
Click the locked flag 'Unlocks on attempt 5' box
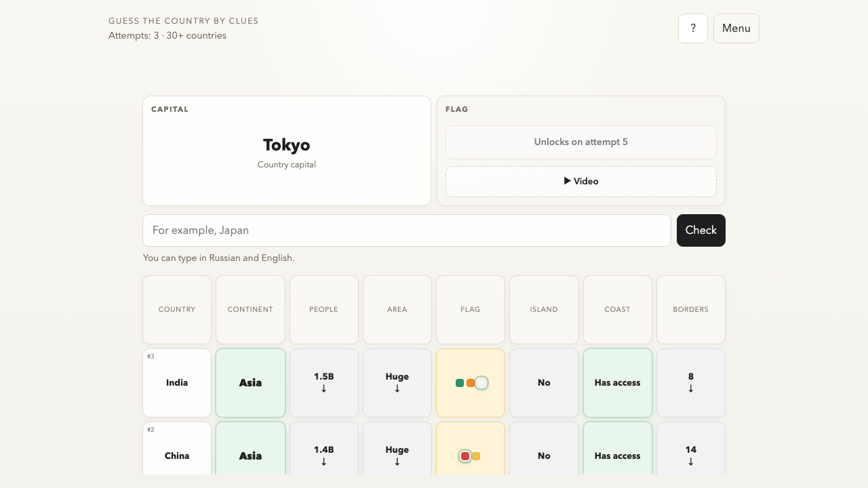(580, 142)
